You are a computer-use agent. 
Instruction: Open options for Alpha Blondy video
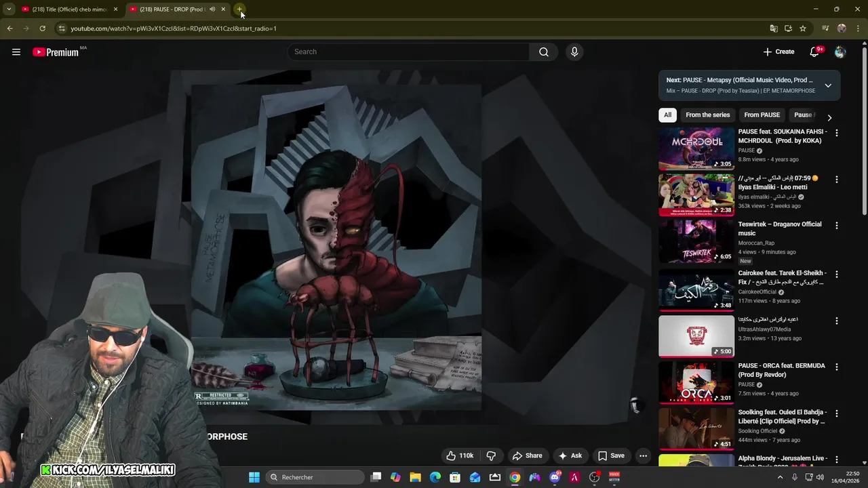[x=836, y=460]
